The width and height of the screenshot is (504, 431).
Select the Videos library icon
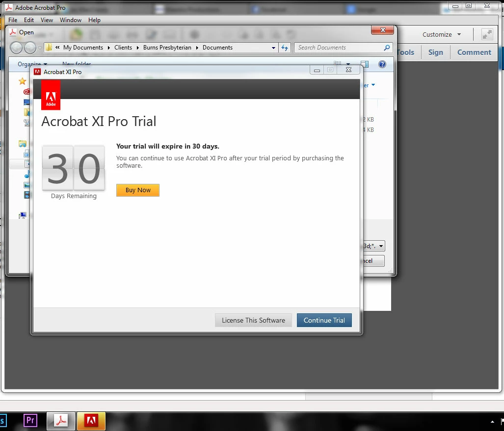[27, 195]
